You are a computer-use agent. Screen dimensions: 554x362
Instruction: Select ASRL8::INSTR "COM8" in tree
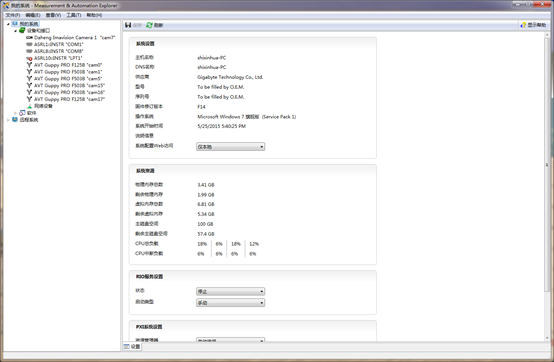click(x=59, y=51)
